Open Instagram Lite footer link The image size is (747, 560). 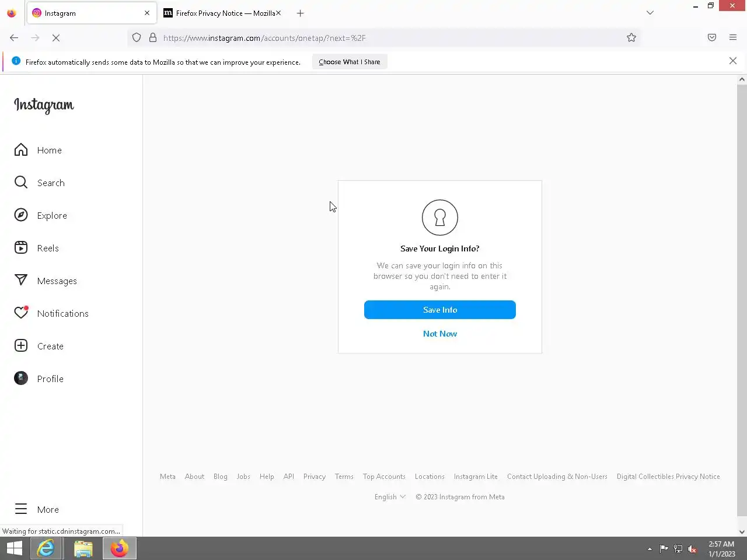tap(476, 477)
